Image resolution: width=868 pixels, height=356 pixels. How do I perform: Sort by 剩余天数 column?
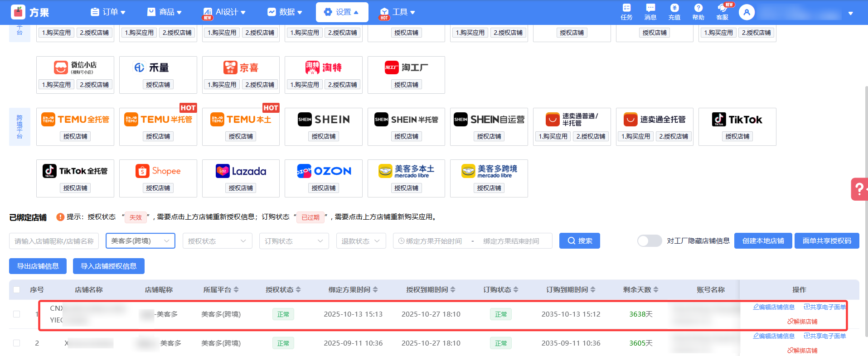(655, 290)
